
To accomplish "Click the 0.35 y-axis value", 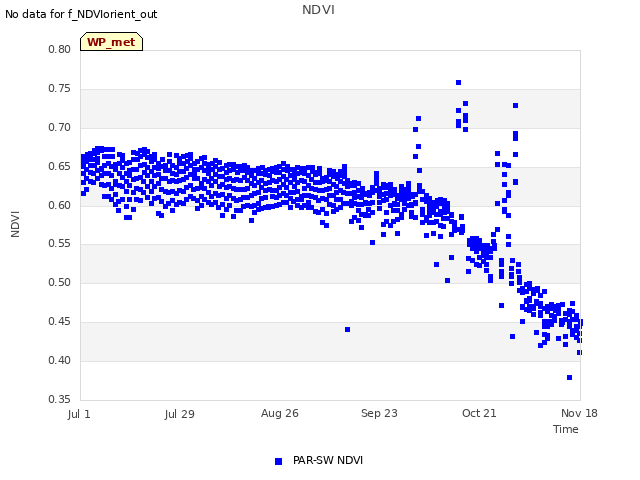I will point(60,399).
